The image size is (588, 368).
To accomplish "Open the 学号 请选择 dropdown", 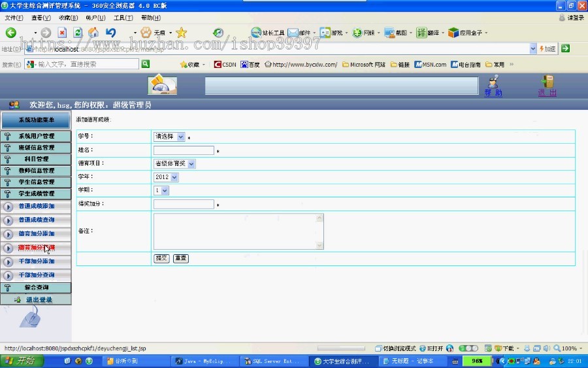I will pyautogui.click(x=169, y=137).
